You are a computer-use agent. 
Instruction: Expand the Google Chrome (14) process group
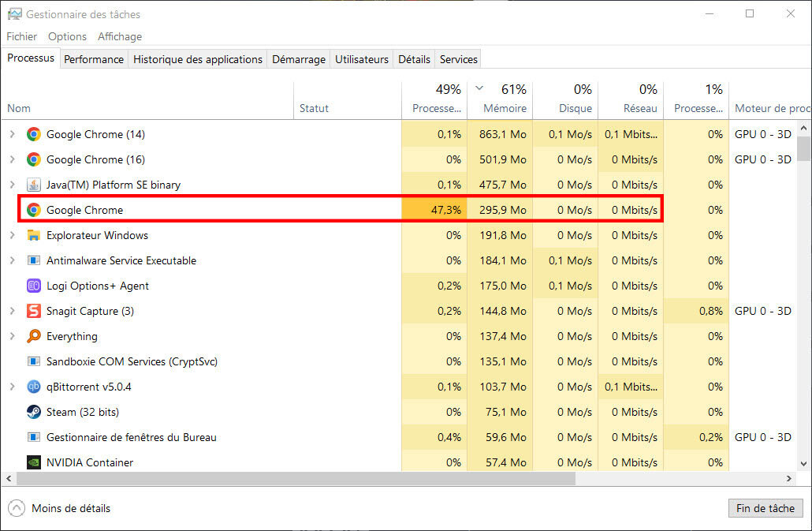(13, 134)
